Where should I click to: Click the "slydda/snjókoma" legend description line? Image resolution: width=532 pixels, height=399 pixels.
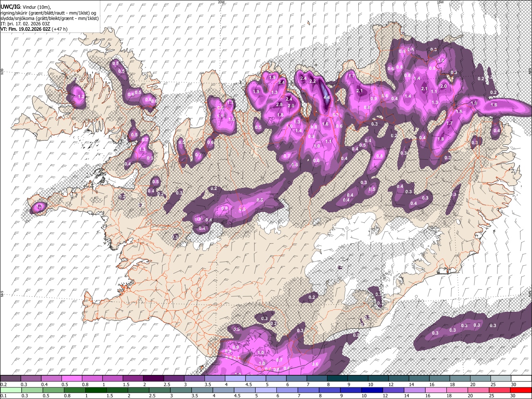(x=49, y=18)
